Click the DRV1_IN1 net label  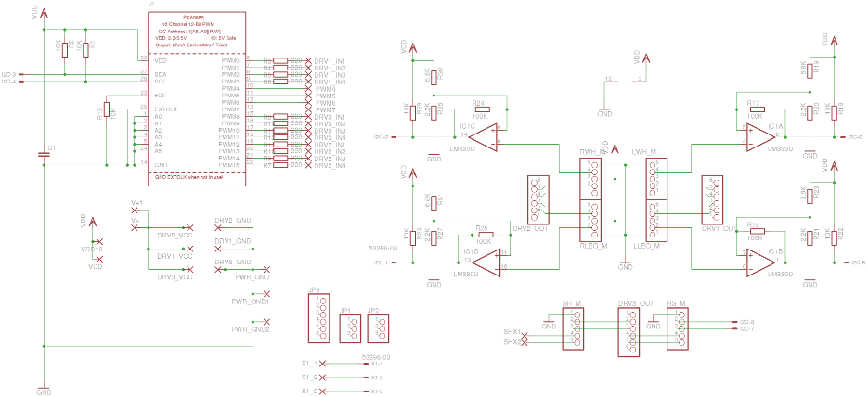pyautogui.click(x=330, y=61)
